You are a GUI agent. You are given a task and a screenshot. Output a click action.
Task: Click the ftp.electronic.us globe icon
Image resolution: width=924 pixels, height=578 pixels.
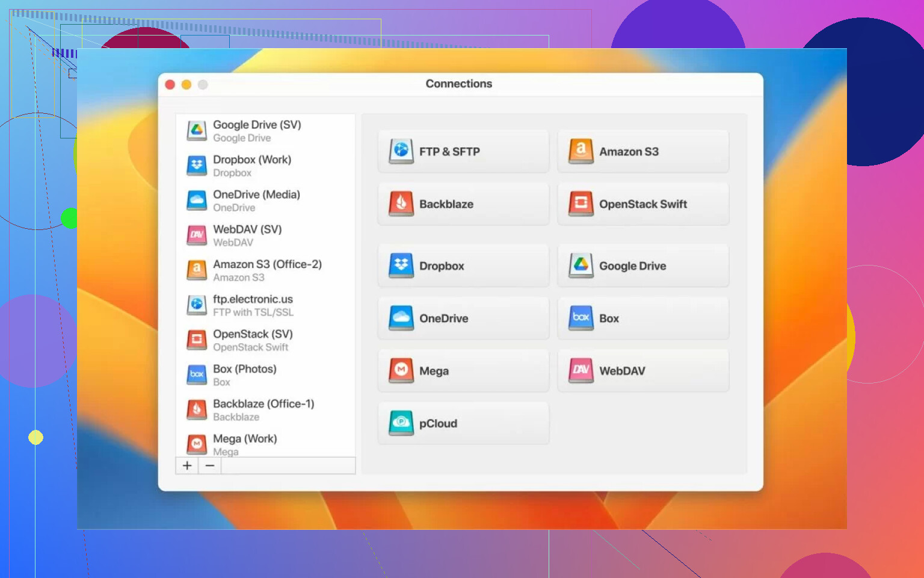click(x=196, y=305)
